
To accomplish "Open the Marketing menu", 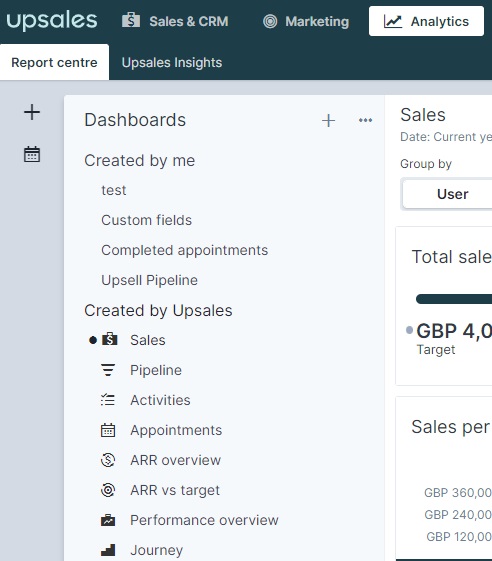I will (306, 21).
